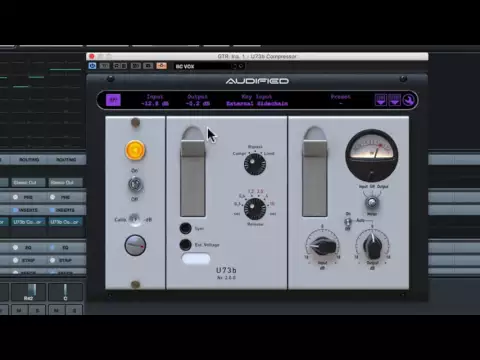Click the Input/GR/Output meter selector switch
Screen dimensions: 480x360
click(x=372, y=202)
